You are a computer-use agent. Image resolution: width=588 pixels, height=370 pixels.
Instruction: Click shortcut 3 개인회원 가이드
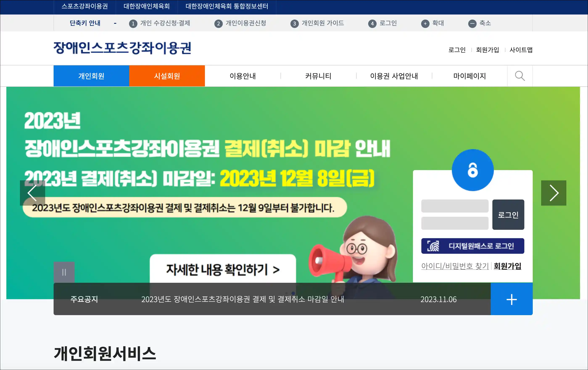pyautogui.click(x=317, y=23)
